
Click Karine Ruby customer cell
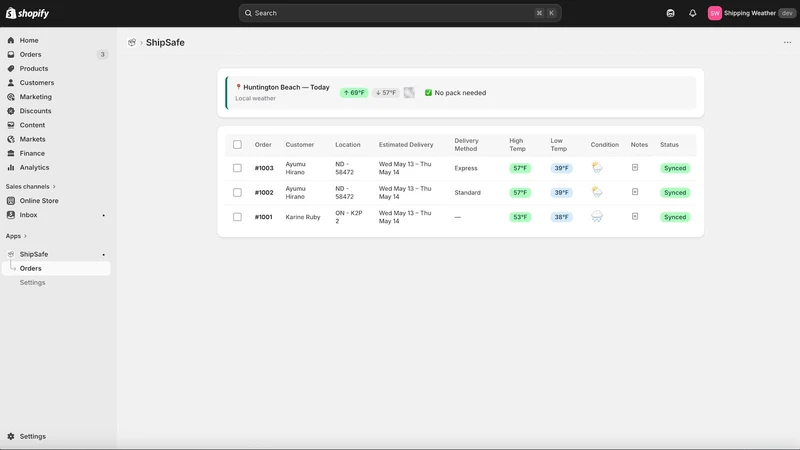coord(303,217)
